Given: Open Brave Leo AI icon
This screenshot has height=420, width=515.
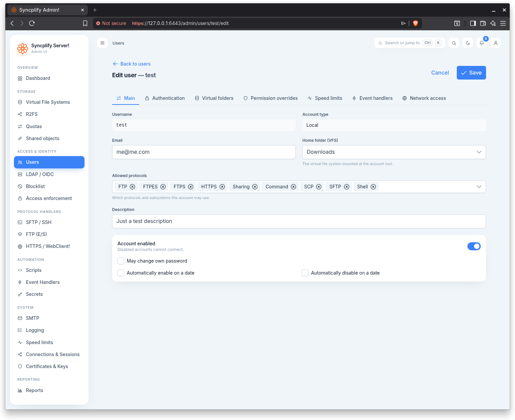Looking at the screenshot, I should pyautogui.click(x=493, y=23).
